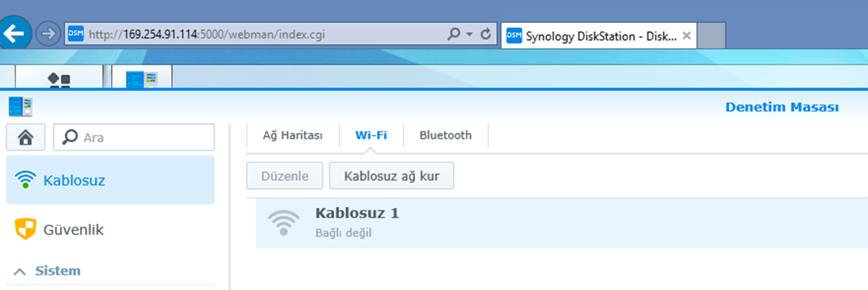Switch to the Bluetooth tab

tap(446, 135)
